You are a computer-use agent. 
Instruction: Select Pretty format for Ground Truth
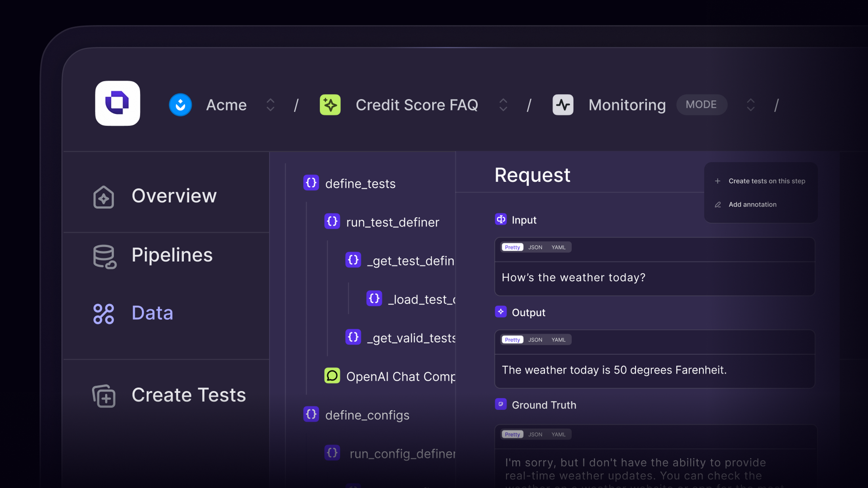click(x=512, y=434)
